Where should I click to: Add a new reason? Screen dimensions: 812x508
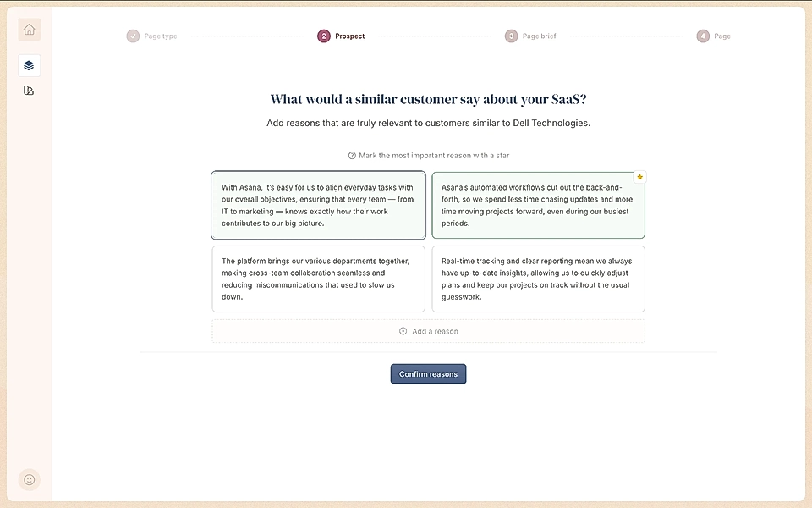point(428,331)
